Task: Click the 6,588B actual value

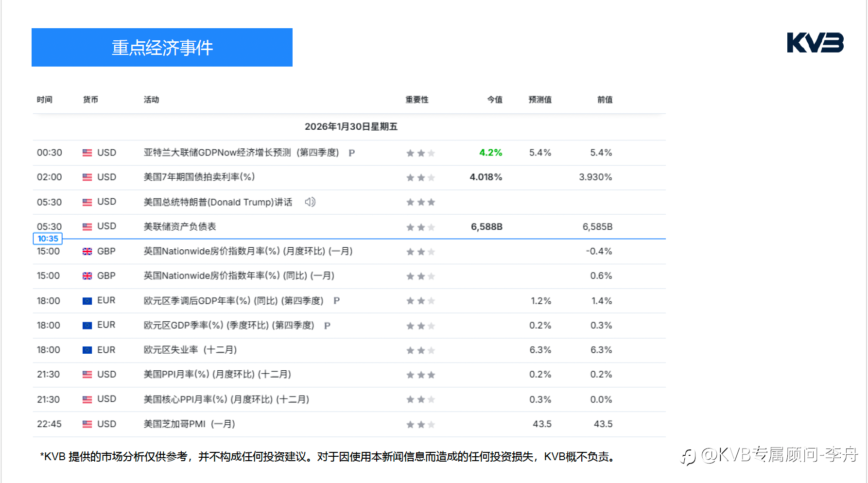Action: 486,227
